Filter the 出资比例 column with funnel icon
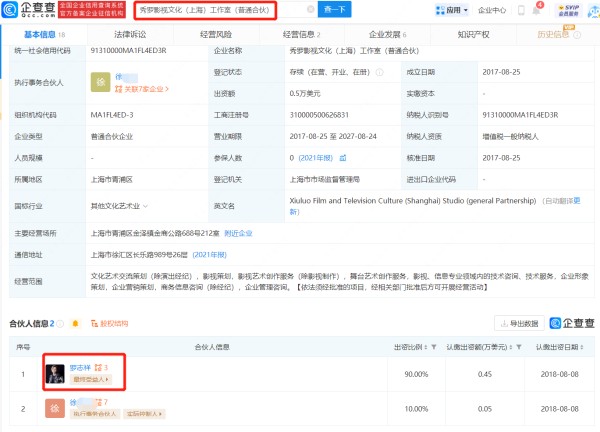Image resolution: width=600 pixels, height=432 pixels. (x=434, y=347)
